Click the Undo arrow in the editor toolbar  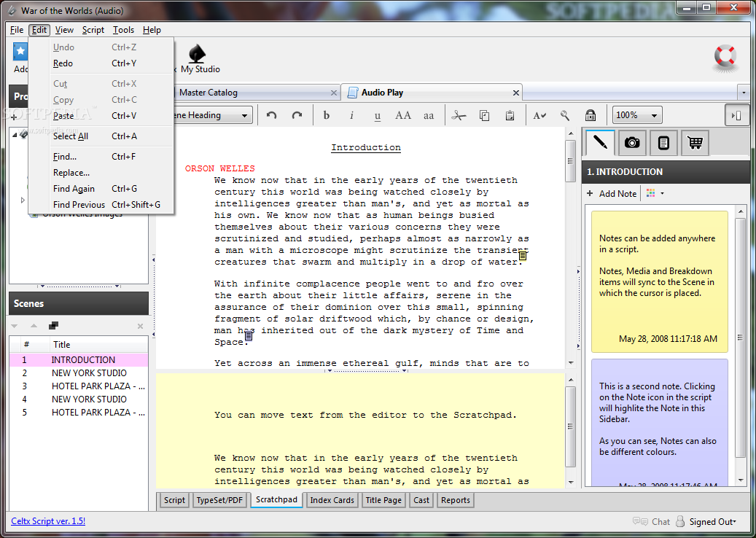pos(271,115)
